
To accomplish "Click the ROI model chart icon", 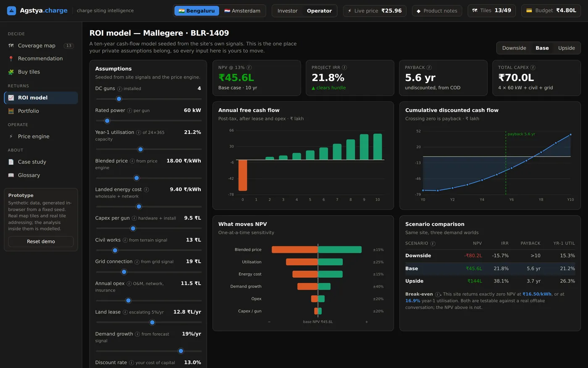I will point(11,98).
